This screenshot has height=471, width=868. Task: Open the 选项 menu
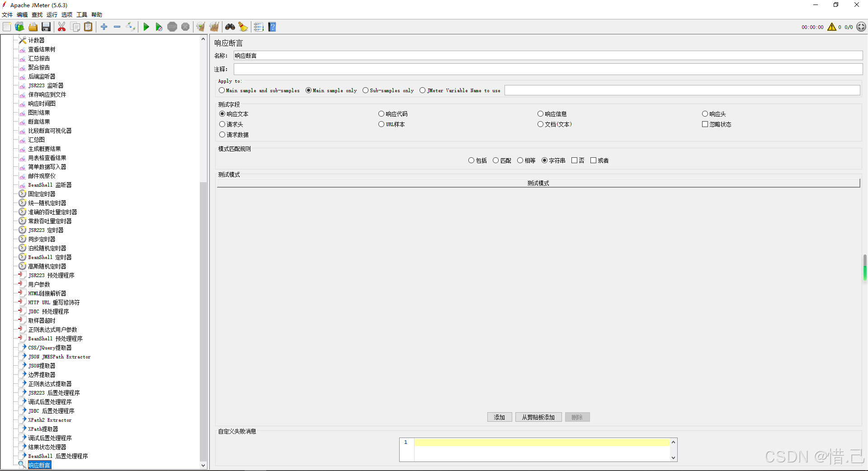pos(67,14)
